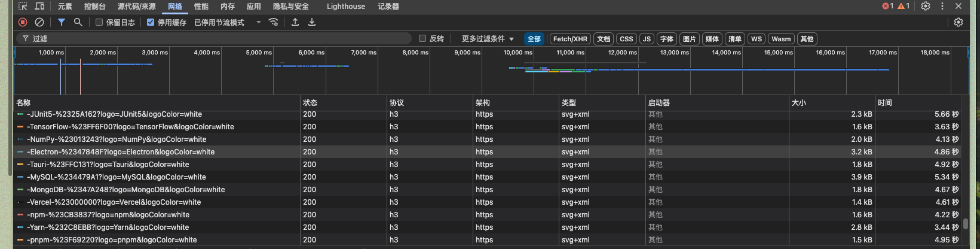Enable the 保留日志 checkbox

pos(99,22)
